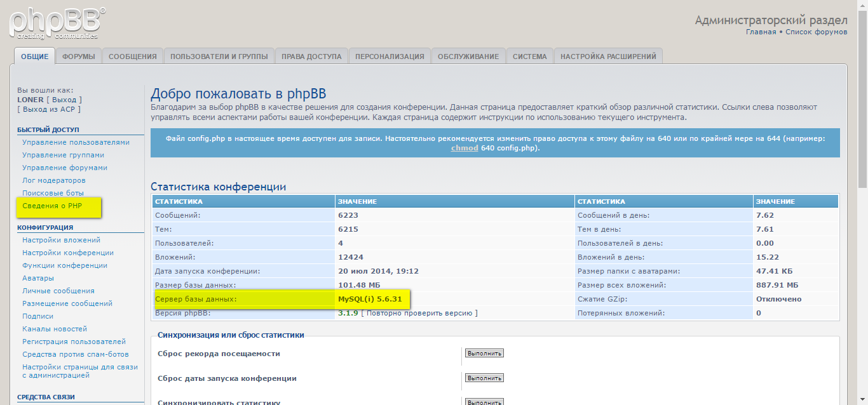868x405 pixels.
Task: Open the ОБЩИЕ tab
Action: tap(35, 56)
